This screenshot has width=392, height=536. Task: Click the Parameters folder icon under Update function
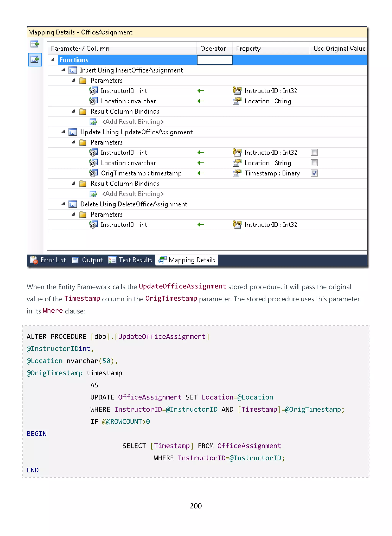82,142
